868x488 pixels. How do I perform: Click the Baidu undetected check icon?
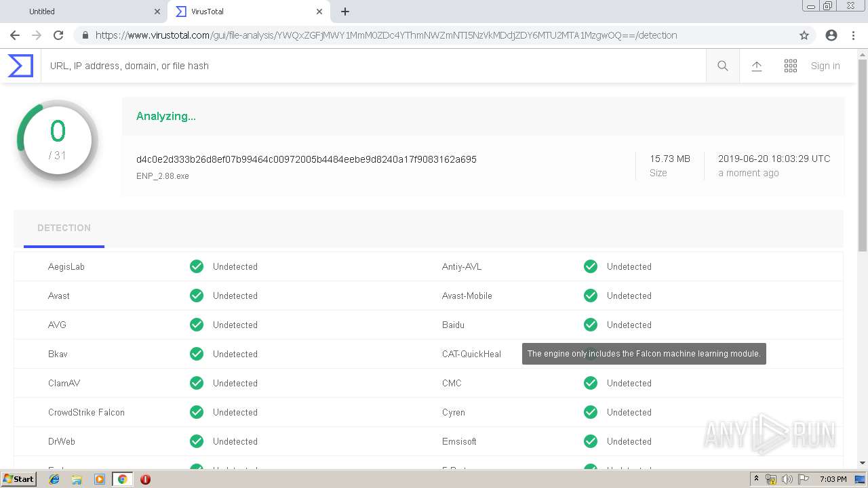pos(591,325)
